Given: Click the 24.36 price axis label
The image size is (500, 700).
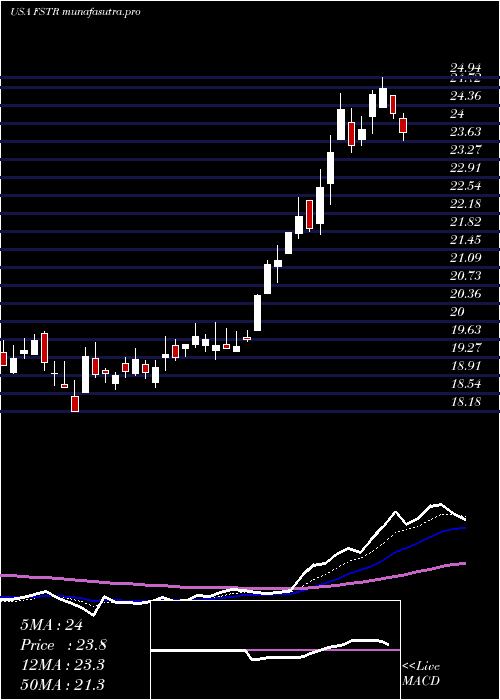Looking at the screenshot, I should pos(466,96).
